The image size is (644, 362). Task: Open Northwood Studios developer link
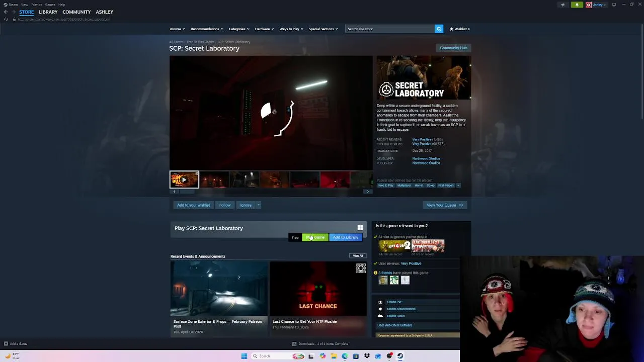coord(426,158)
